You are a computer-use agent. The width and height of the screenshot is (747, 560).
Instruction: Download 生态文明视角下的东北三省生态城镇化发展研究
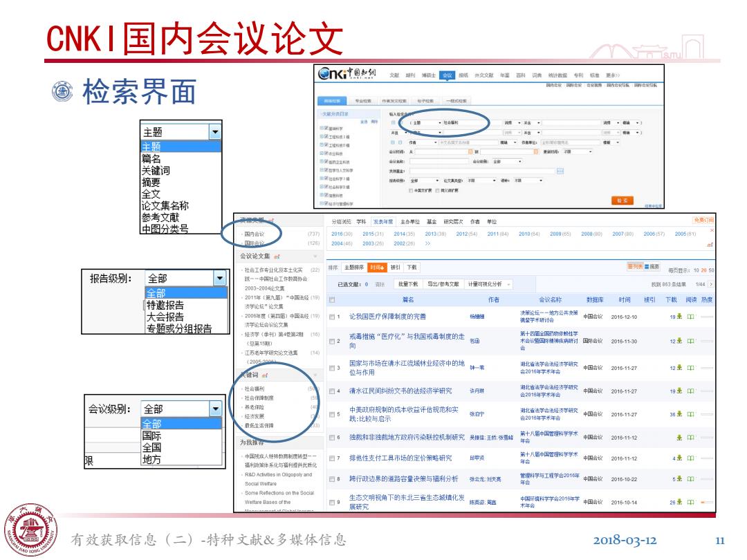point(679,501)
